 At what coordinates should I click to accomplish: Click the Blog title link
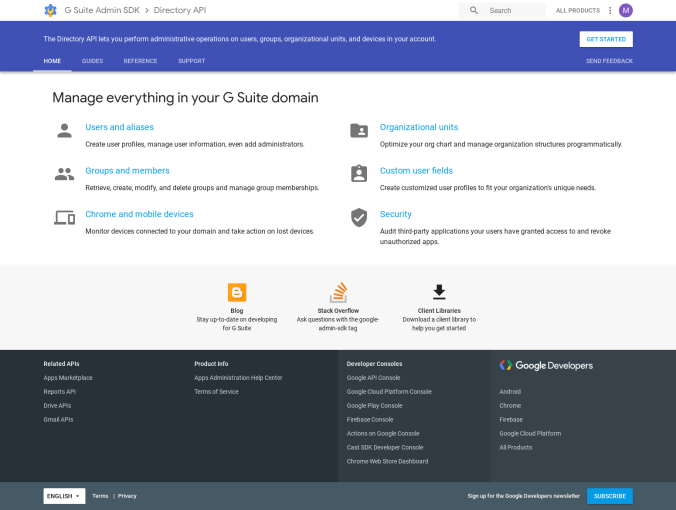click(x=237, y=311)
